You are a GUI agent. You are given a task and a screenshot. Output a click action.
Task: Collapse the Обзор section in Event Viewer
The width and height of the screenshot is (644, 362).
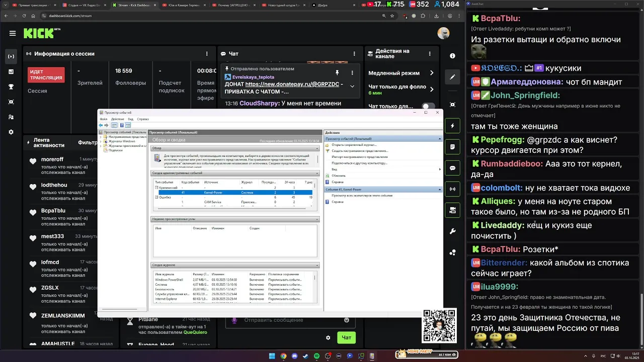click(x=317, y=148)
